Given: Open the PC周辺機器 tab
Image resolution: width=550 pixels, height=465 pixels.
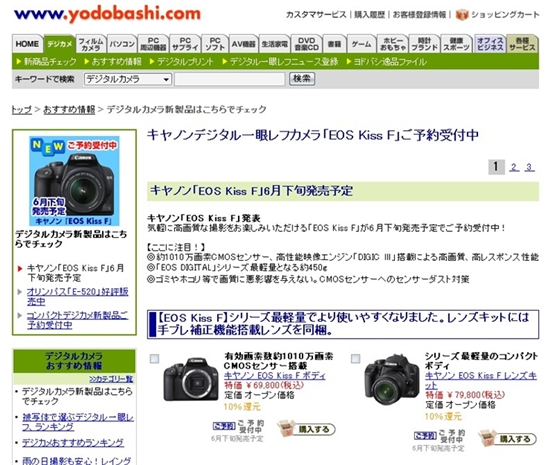Looking at the screenshot, I should coord(153,44).
